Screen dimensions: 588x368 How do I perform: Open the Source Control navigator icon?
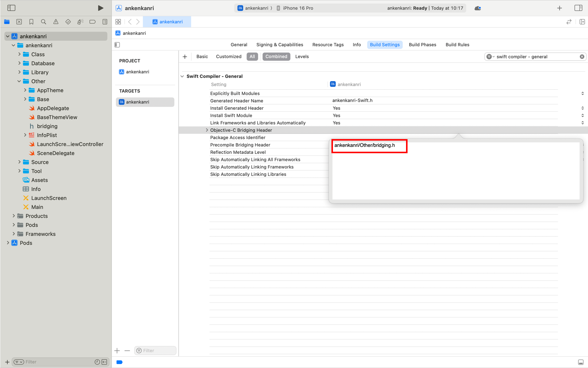19,22
